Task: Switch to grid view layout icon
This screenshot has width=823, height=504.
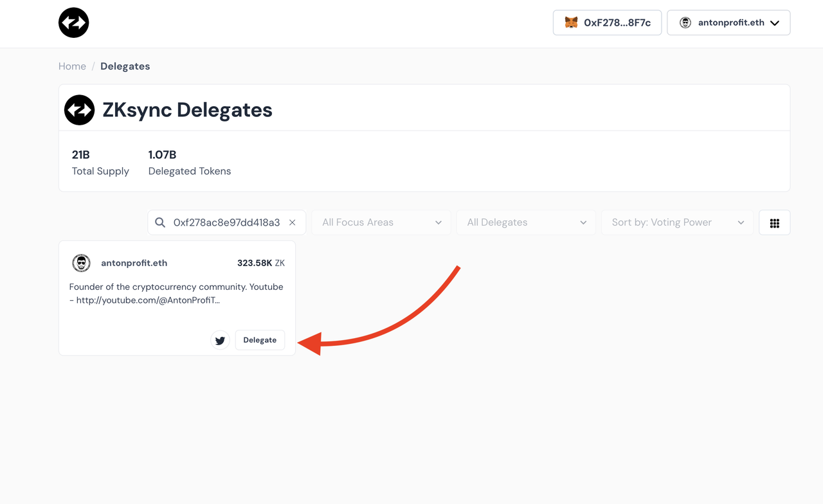Action: pos(774,222)
